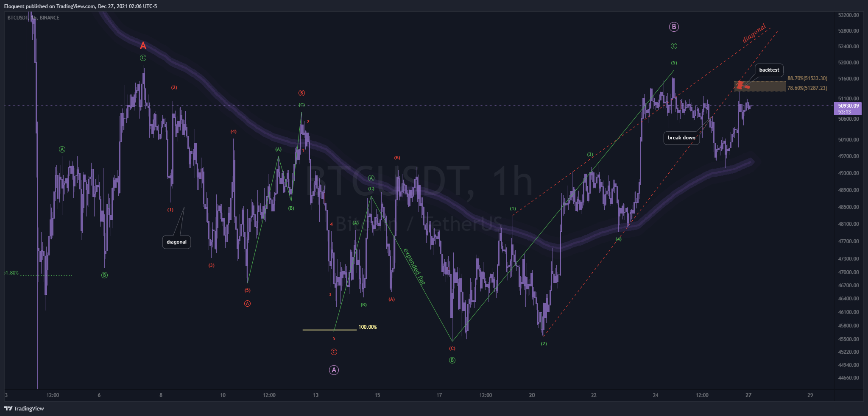
Task: Click the 45500.00 price axis label
Action: pos(848,339)
